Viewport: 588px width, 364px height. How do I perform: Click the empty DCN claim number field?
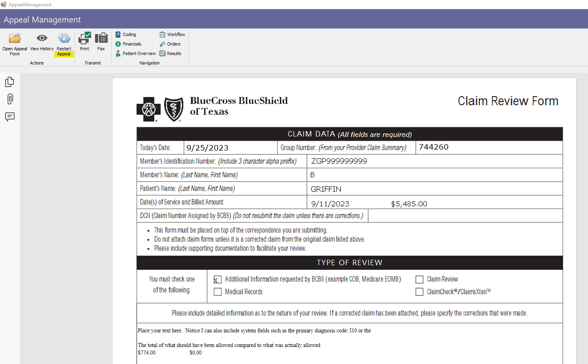pos(465,216)
